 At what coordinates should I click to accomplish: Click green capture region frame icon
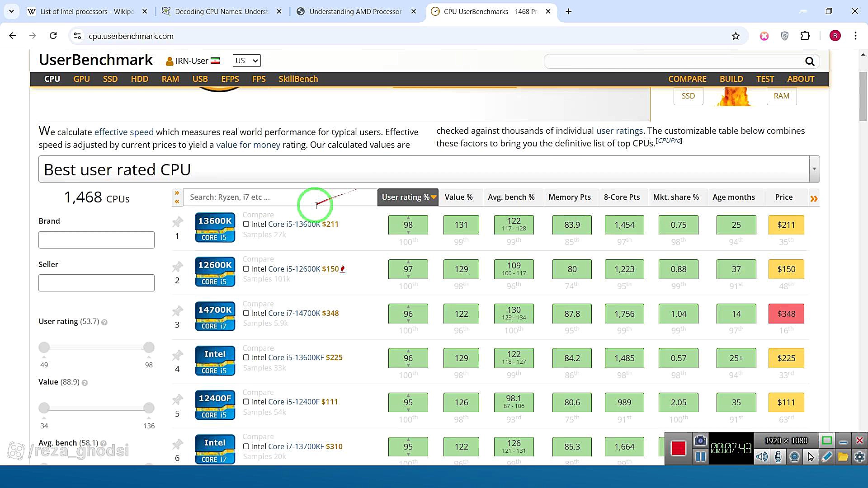pyautogui.click(x=827, y=441)
